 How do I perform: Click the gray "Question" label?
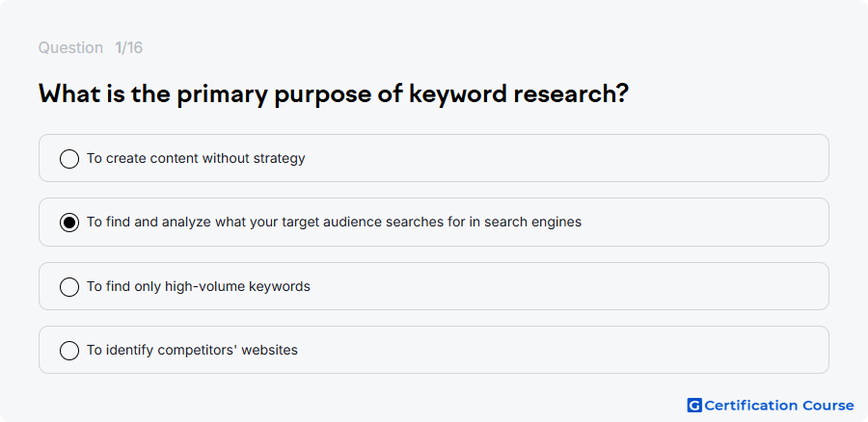coord(70,47)
